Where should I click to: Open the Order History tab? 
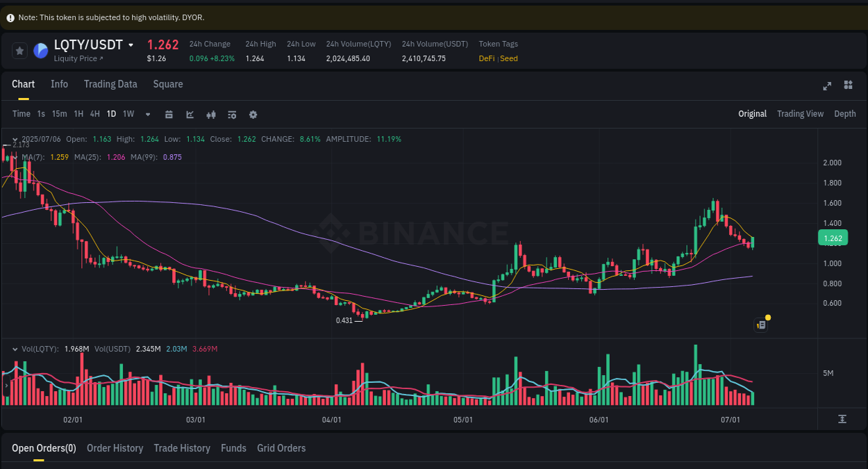(x=115, y=448)
